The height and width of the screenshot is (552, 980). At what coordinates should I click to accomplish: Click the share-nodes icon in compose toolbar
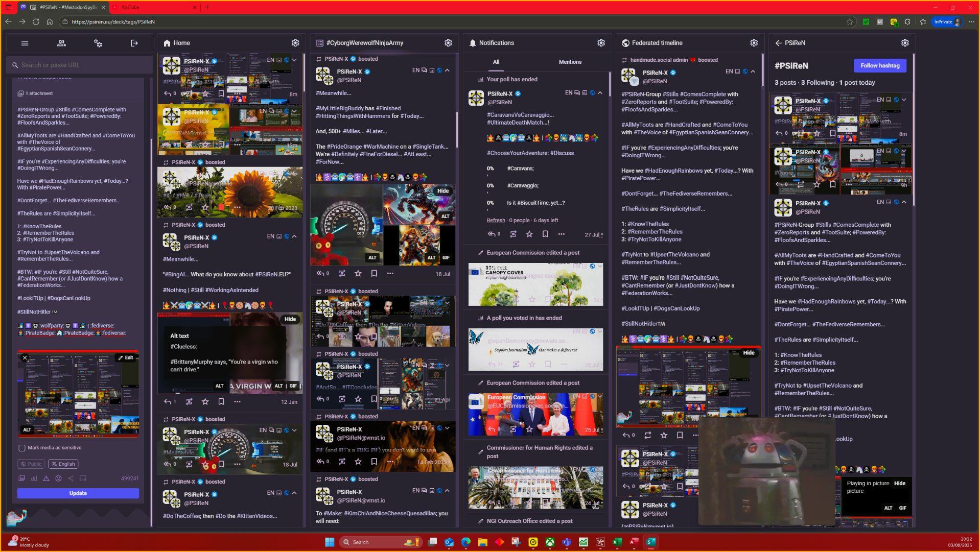point(71,478)
